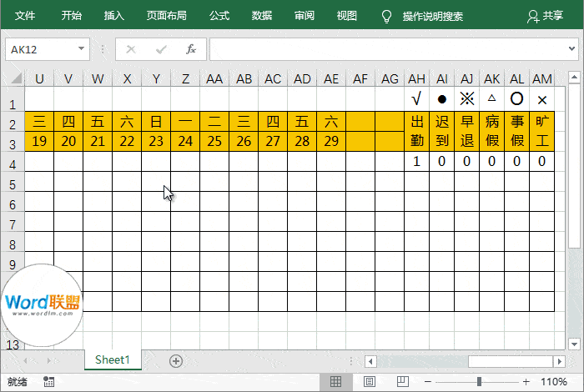Click the cell with date 29
This screenshot has width=584, height=392.
pyautogui.click(x=331, y=141)
